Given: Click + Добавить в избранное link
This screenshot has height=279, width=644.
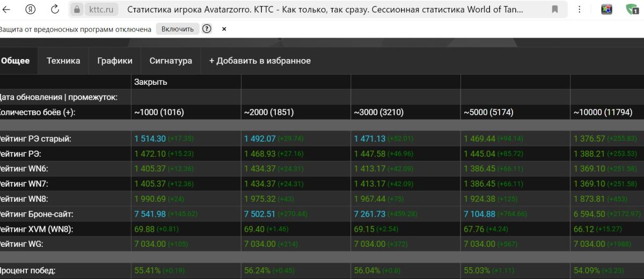Looking at the screenshot, I should [x=260, y=61].
